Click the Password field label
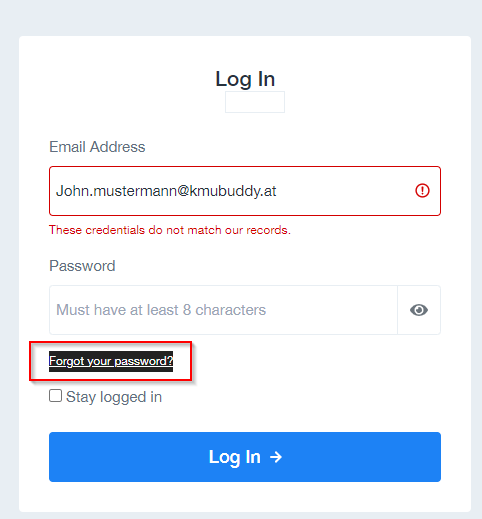Screen dimensions: 482x519 pos(82,266)
